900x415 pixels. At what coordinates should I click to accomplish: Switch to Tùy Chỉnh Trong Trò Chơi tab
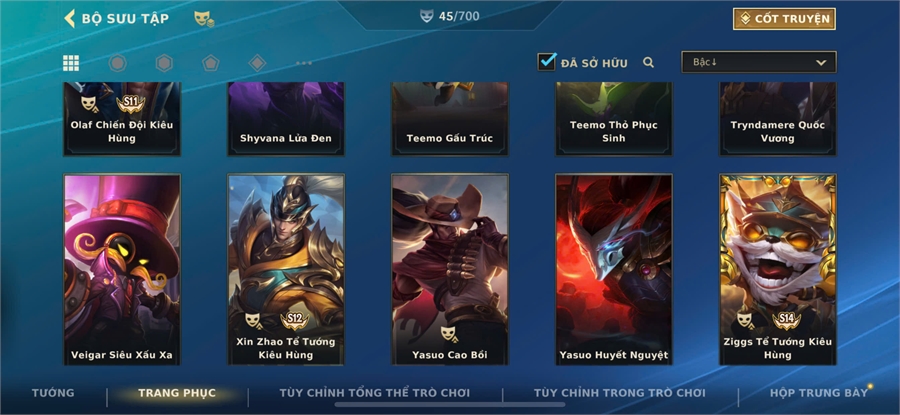619,393
